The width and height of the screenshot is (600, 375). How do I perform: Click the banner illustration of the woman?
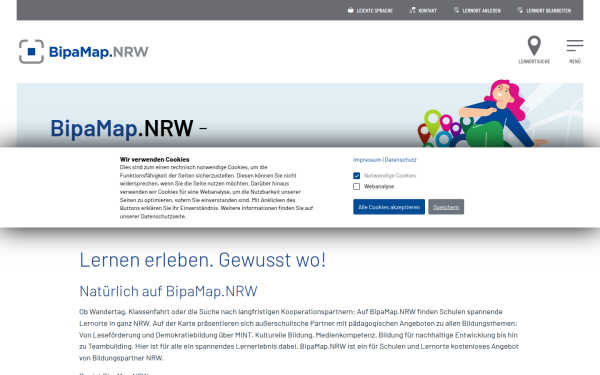[x=483, y=114]
